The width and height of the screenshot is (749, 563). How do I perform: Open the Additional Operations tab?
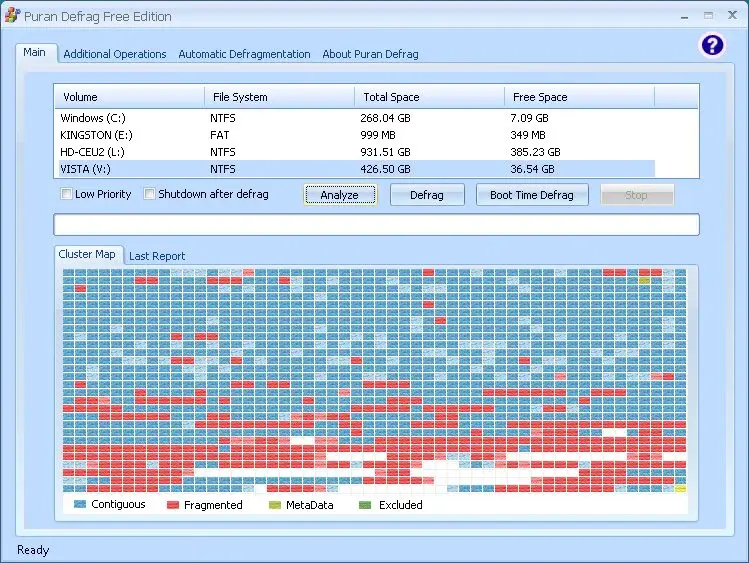pyautogui.click(x=115, y=54)
